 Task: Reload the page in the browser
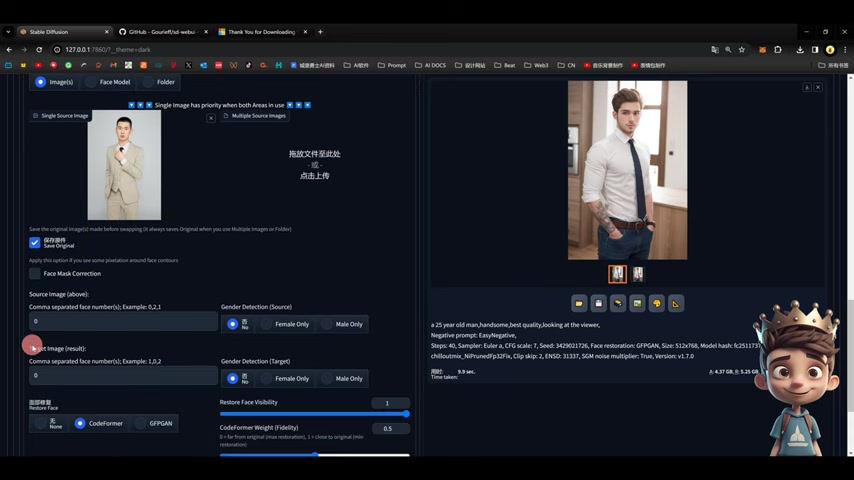(x=39, y=49)
